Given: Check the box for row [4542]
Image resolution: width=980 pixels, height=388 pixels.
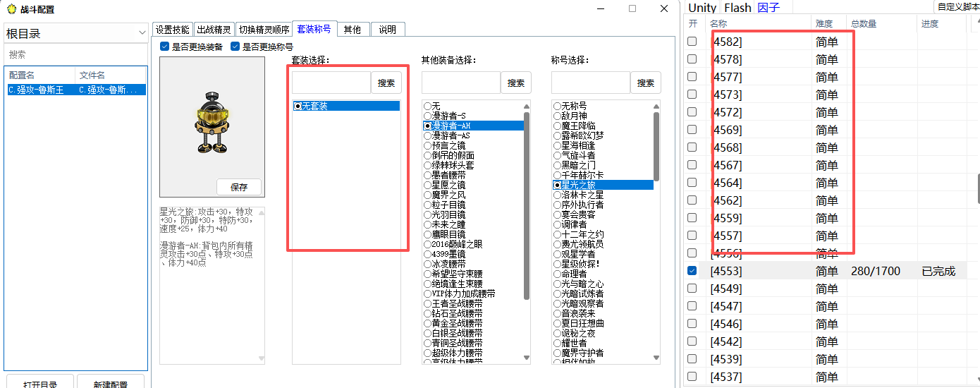Looking at the screenshot, I should (692, 341).
